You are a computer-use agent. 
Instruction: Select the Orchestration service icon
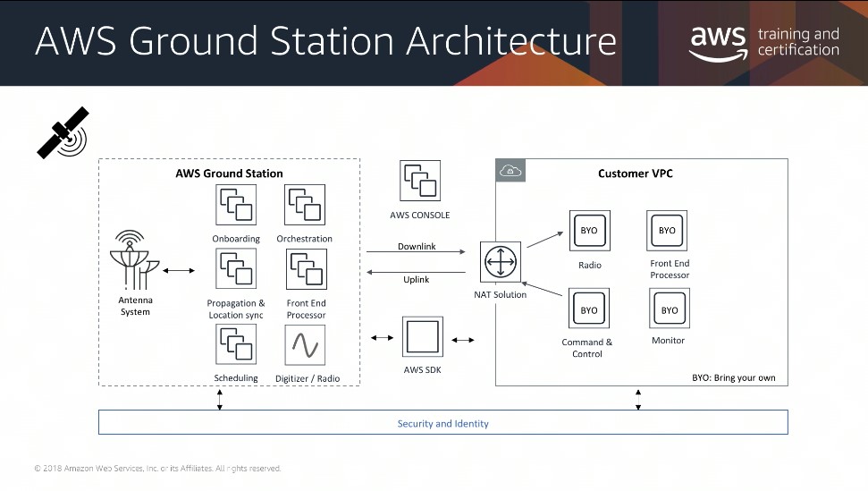(305, 205)
